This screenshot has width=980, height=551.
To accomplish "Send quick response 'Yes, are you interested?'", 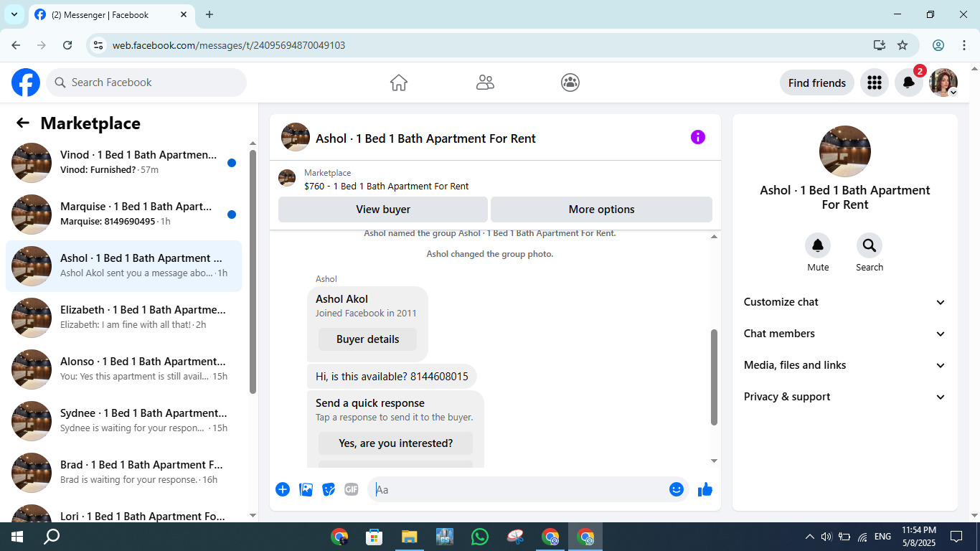I will (395, 443).
